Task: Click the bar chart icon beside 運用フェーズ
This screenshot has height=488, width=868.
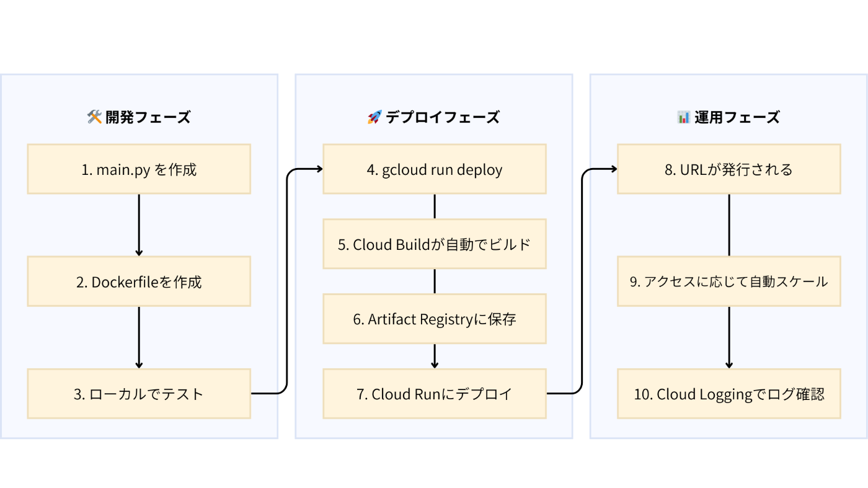Action: tap(684, 117)
